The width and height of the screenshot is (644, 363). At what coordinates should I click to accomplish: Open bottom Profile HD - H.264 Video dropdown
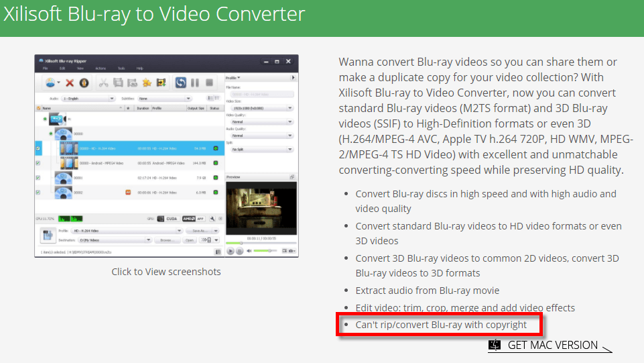127,231
